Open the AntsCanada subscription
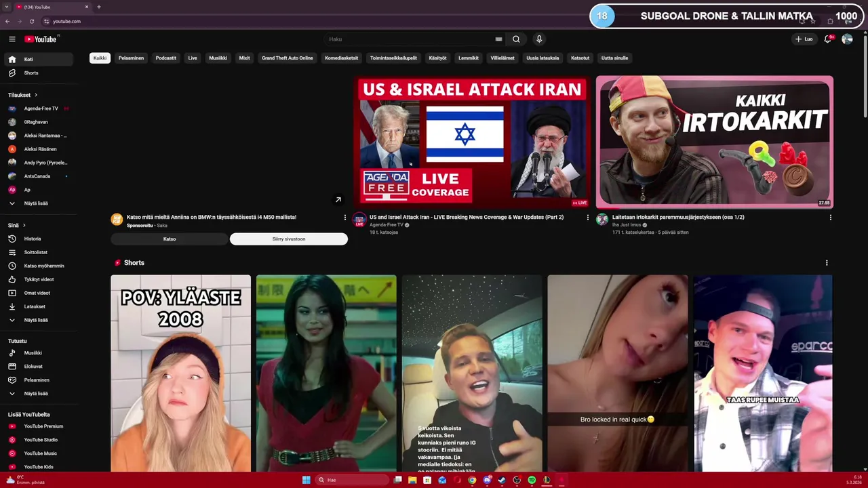Image resolution: width=868 pixels, height=488 pixels. [x=37, y=176]
